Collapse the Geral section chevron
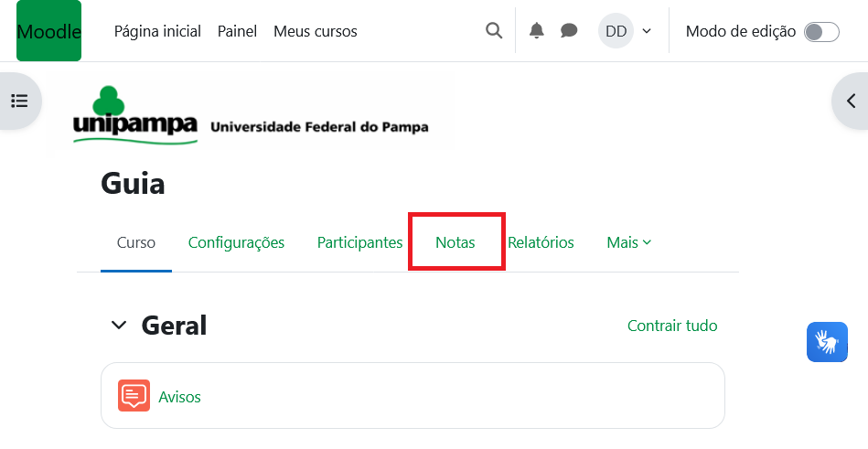Viewport: 868px width, 449px height. 119,326
